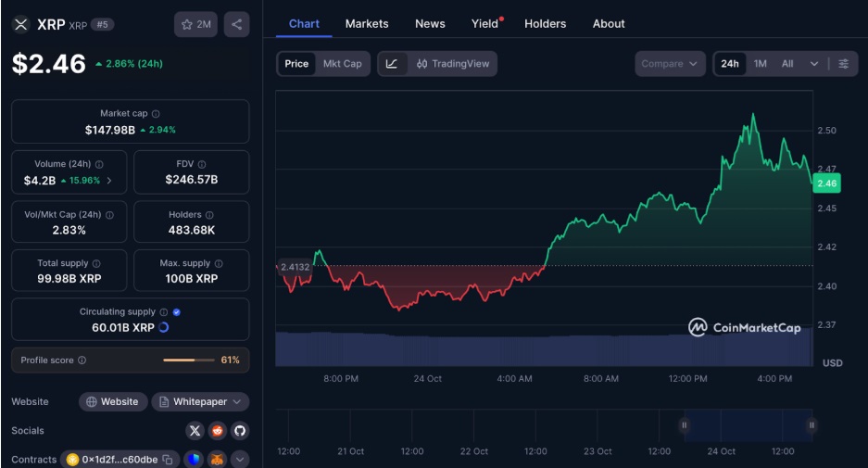Open the GitHub social link

click(x=240, y=430)
